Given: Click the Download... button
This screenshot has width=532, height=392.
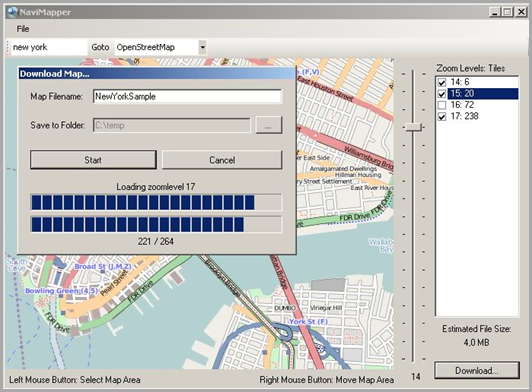Looking at the screenshot, I should click(477, 371).
